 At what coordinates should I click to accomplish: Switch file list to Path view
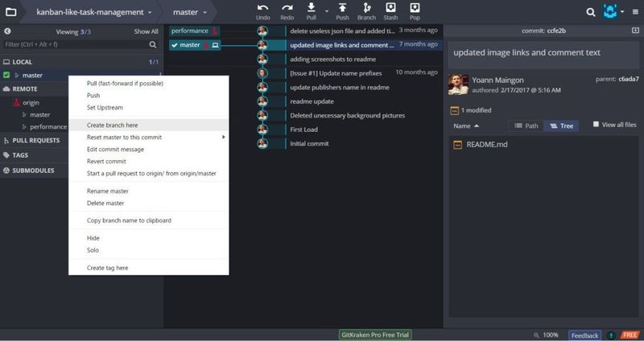point(526,126)
